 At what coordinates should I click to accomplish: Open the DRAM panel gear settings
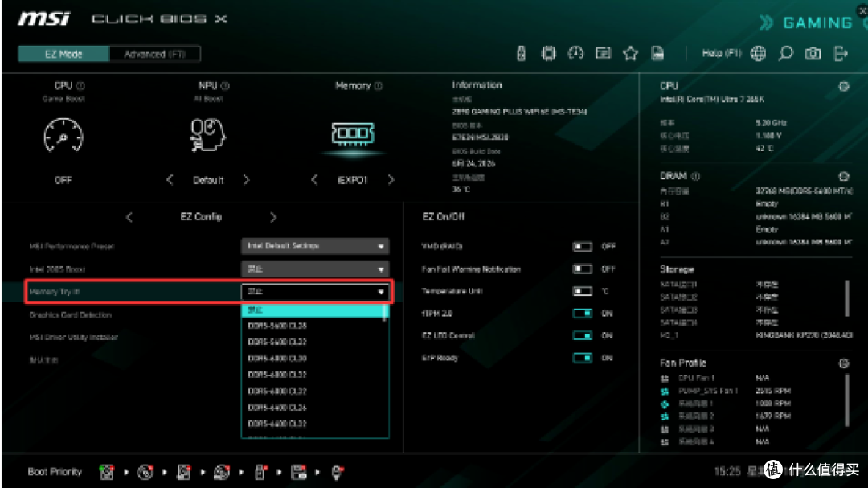pos(844,177)
